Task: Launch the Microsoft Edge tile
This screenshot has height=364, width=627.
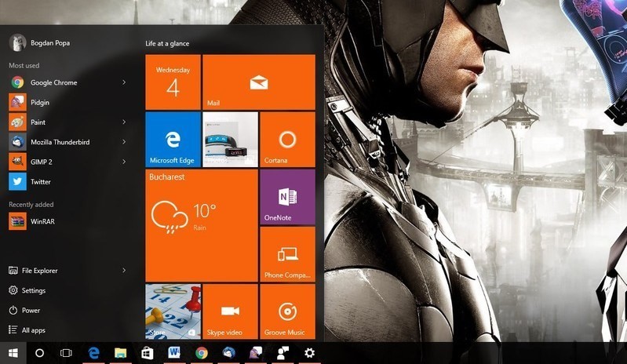Action: 173,139
